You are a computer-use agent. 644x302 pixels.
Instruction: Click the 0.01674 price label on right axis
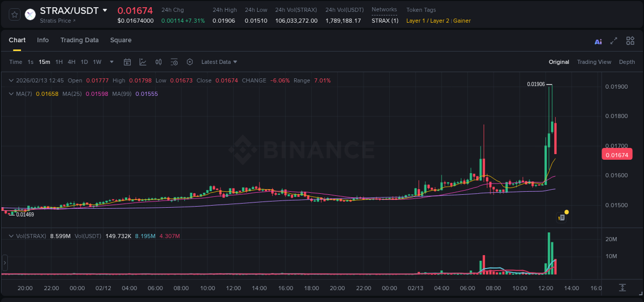617,154
